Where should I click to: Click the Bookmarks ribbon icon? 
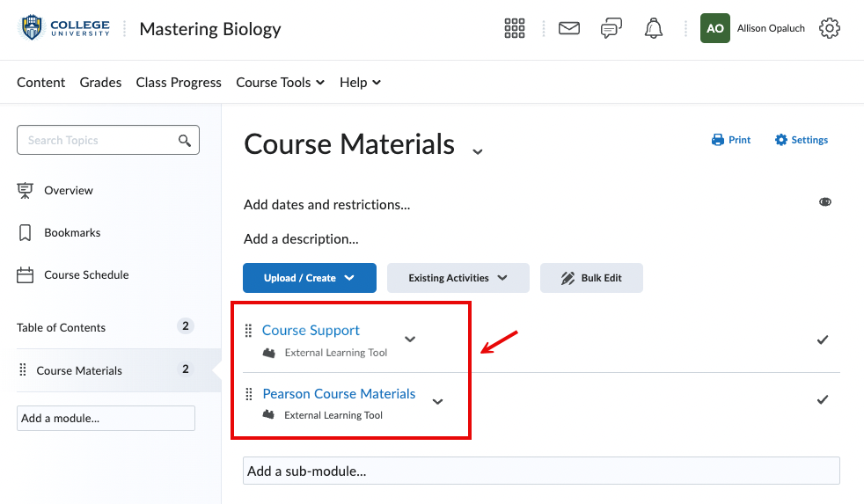[x=25, y=232]
